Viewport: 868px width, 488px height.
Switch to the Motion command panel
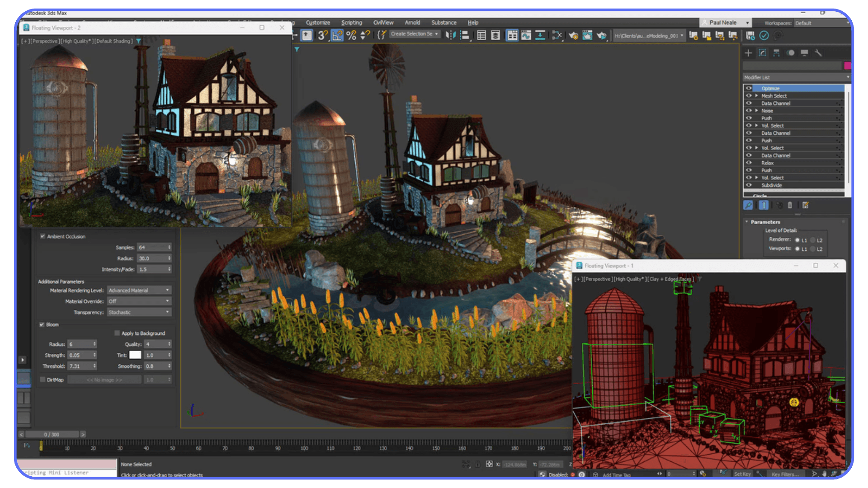[x=790, y=53]
